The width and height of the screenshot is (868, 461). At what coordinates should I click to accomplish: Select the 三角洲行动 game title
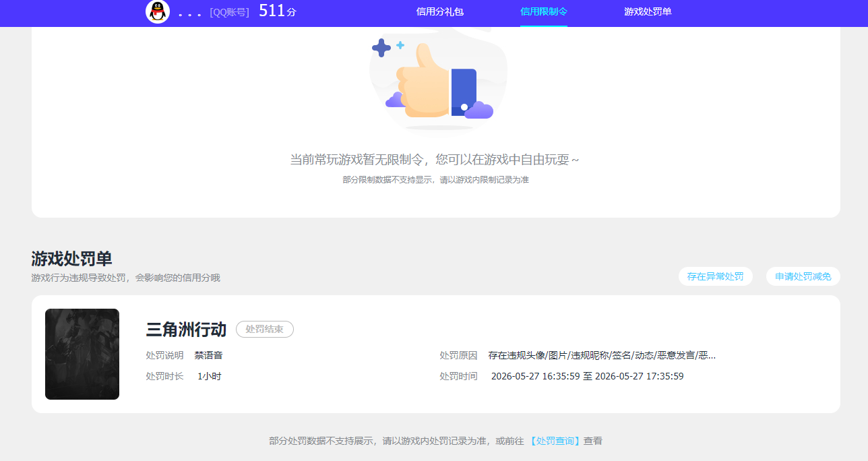pos(186,330)
